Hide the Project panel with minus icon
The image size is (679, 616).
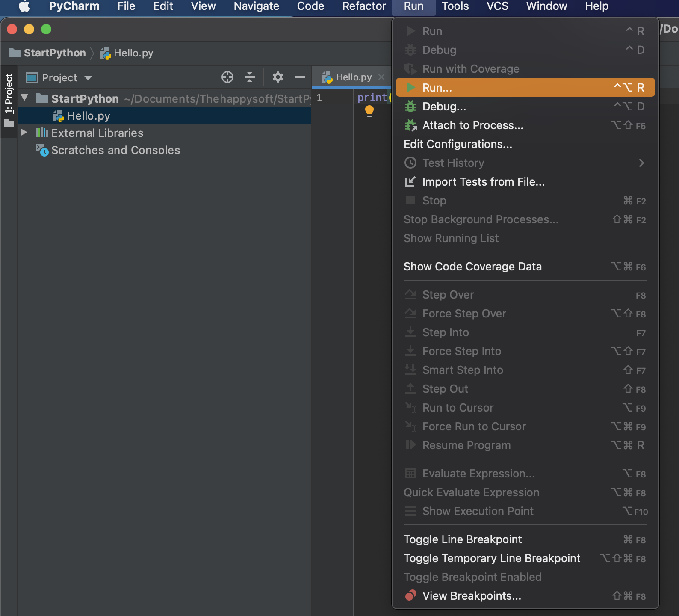(x=300, y=77)
